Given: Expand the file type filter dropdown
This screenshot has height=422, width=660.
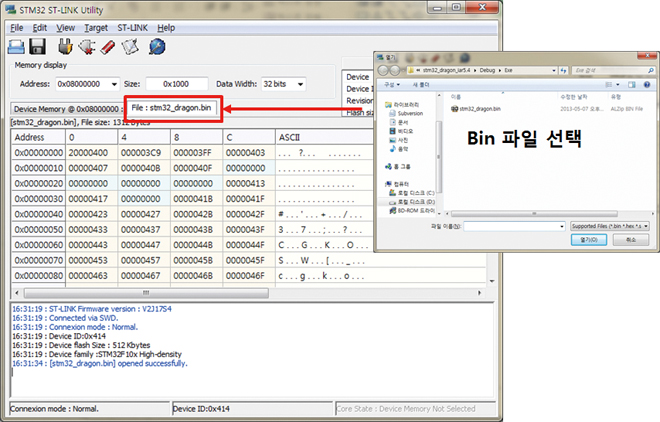Looking at the screenshot, I should click(646, 226).
